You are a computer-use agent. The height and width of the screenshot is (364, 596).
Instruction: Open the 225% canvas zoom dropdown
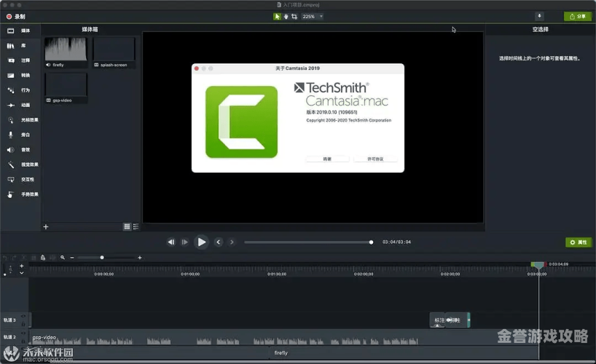[312, 16]
